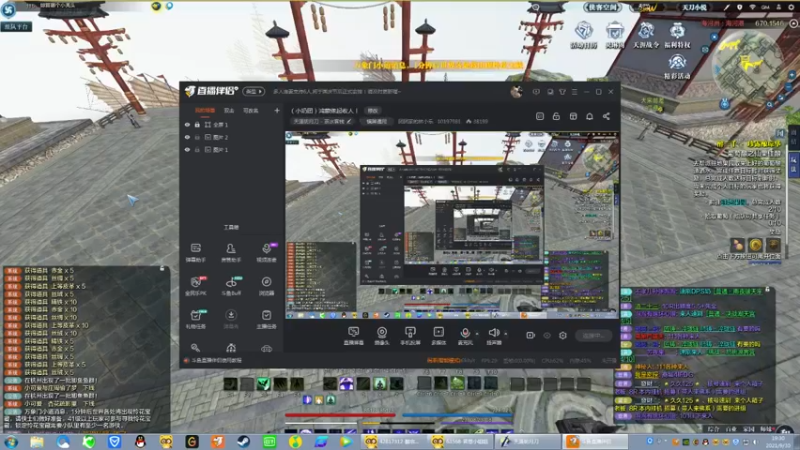The height and width of the screenshot is (450, 800).
Task: Start recording with the camcorder icon
Action: coord(531,335)
